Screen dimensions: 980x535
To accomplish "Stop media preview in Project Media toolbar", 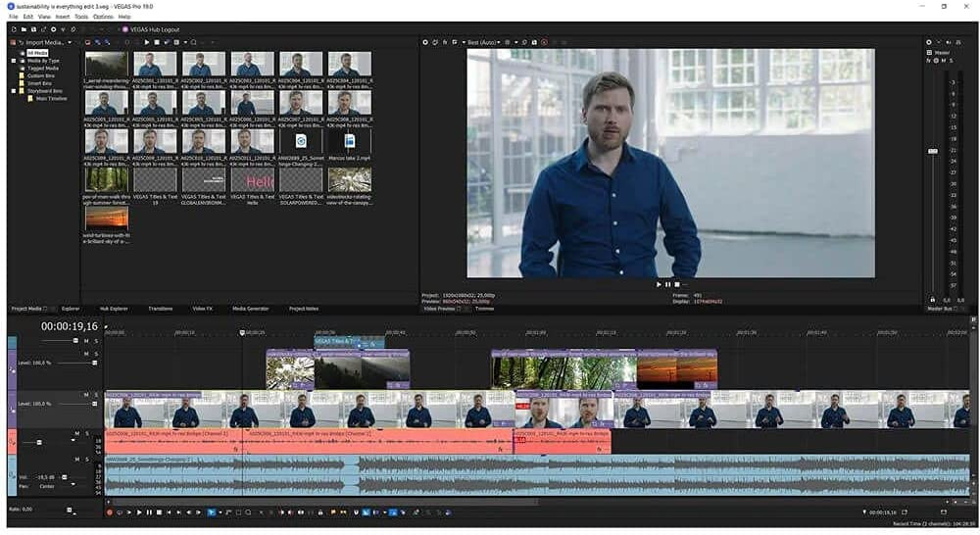I will tap(156, 42).
